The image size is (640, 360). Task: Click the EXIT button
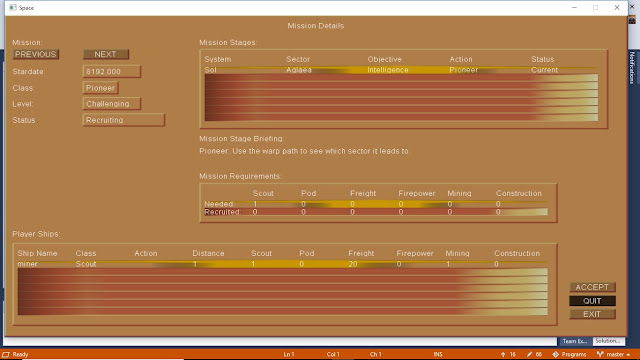click(x=592, y=314)
